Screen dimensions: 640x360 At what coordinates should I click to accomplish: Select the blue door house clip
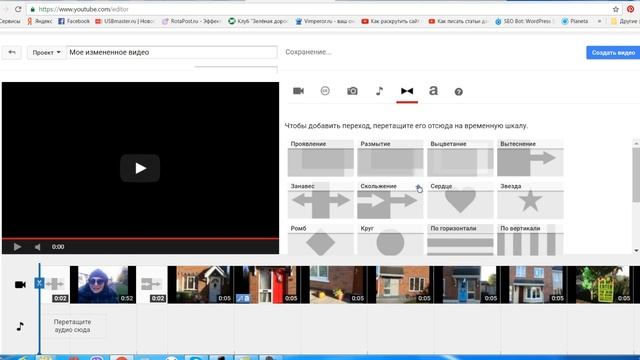[x=467, y=284]
